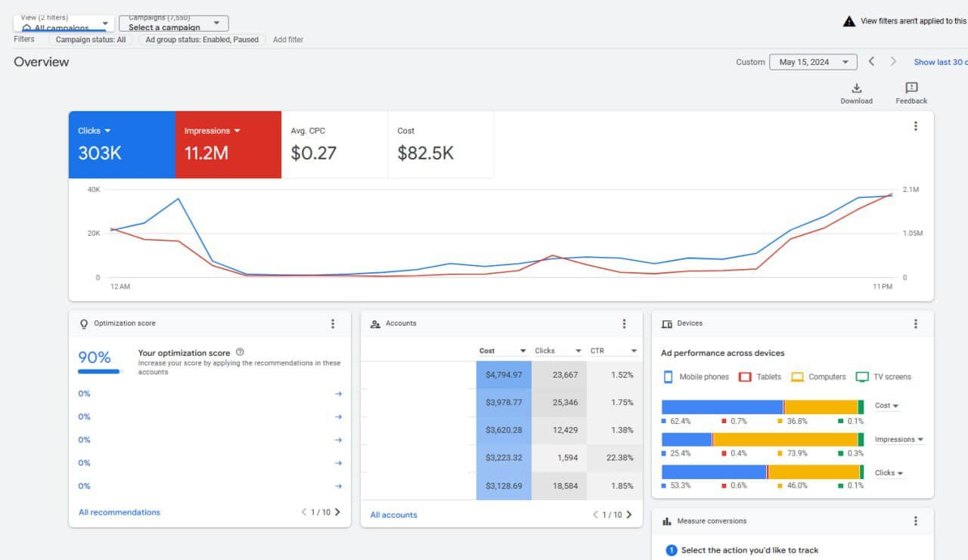Open Accounts card three-dot menu

tap(624, 323)
